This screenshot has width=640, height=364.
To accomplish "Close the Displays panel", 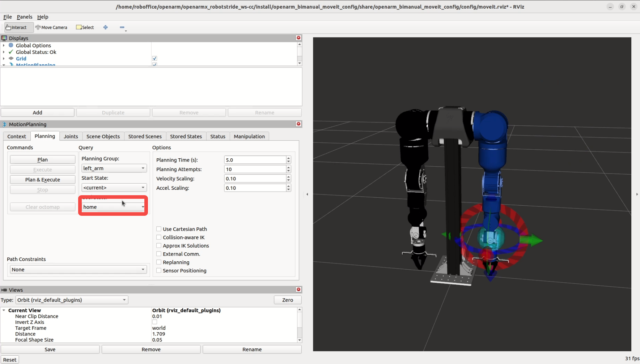I will tap(298, 38).
